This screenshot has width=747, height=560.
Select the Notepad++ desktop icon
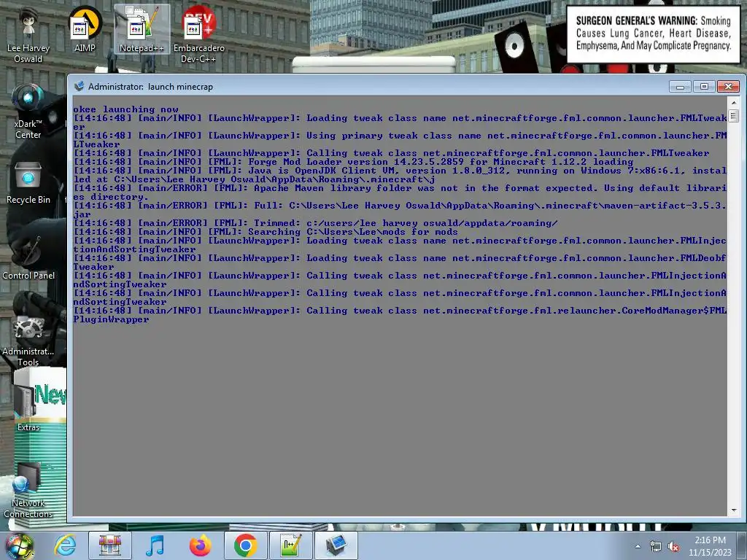click(x=142, y=29)
